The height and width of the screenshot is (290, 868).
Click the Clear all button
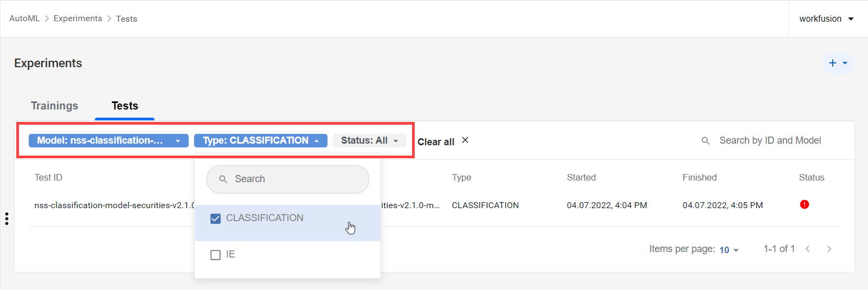coord(436,142)
